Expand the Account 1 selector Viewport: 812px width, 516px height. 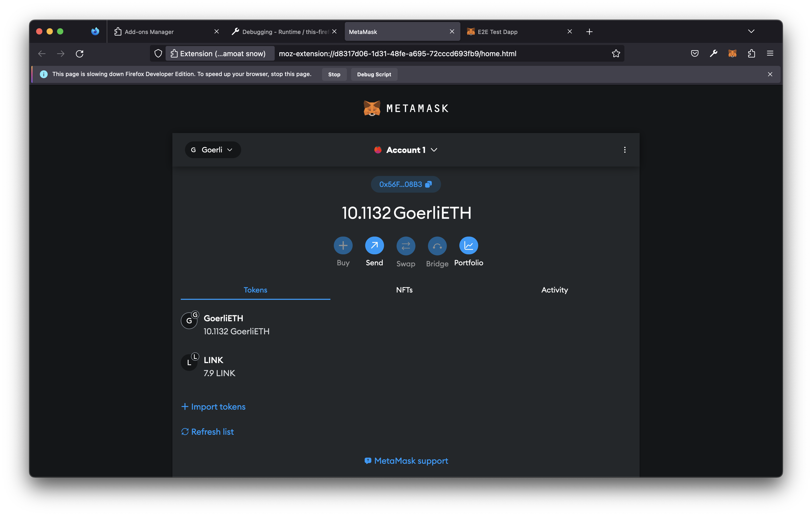coord(406,150)
